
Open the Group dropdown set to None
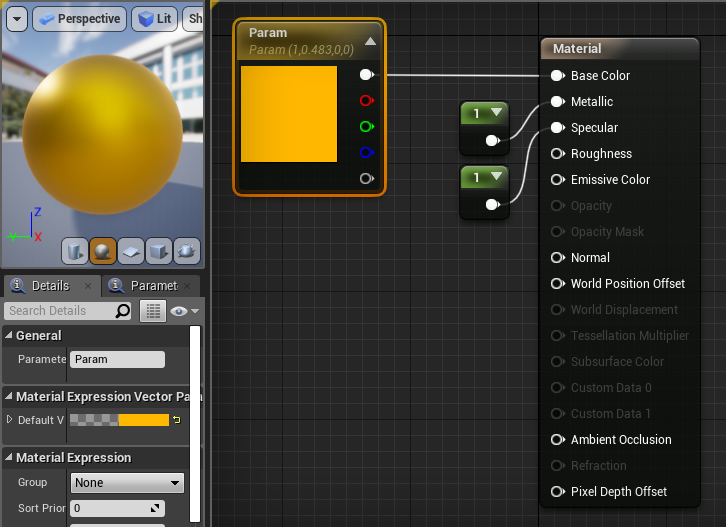pyautogui.click(x=127, y=483)
